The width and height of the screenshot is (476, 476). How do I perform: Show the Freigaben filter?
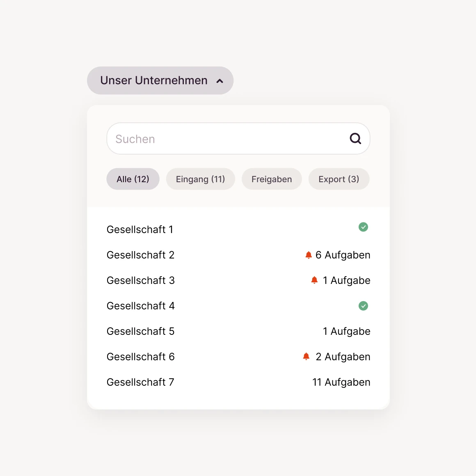(x=272, y=179)
